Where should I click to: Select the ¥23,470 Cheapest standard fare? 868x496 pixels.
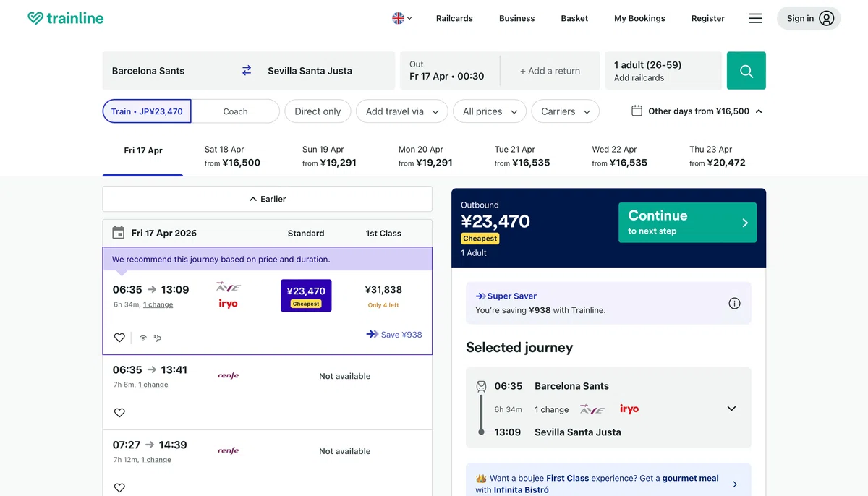pos(306,295)
